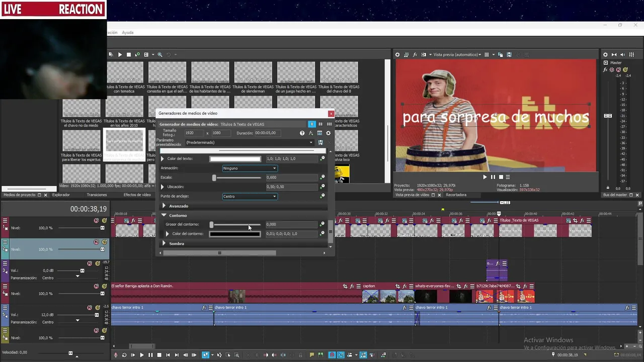
Task: Click the white Color del texto swatch
Action: point(235,159)
